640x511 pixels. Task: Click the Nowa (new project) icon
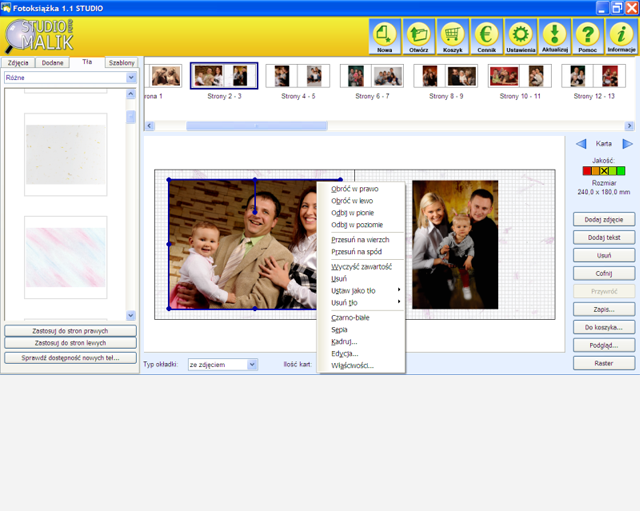click(384, 35)
